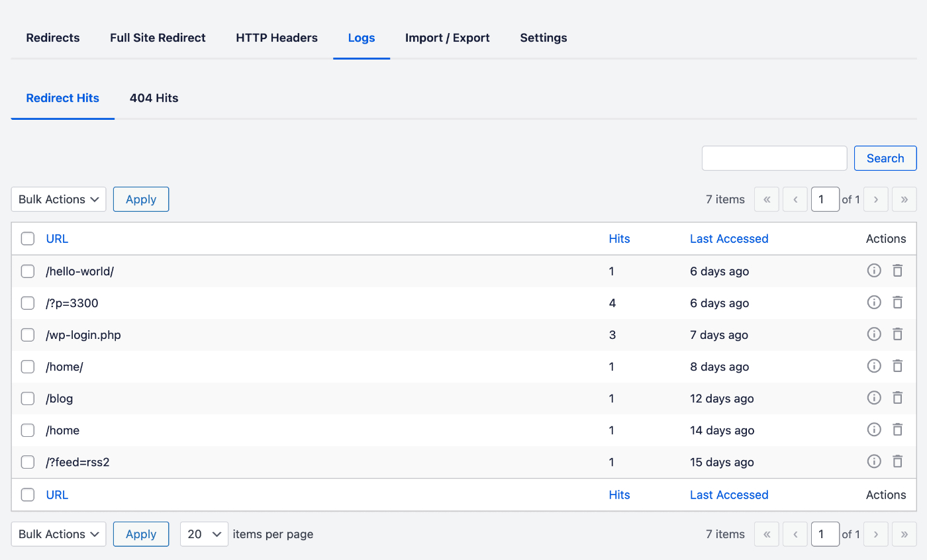927x560 pixels.
Task: Open details for the /?p=3300 entry
Action: [x=874, y=302]
